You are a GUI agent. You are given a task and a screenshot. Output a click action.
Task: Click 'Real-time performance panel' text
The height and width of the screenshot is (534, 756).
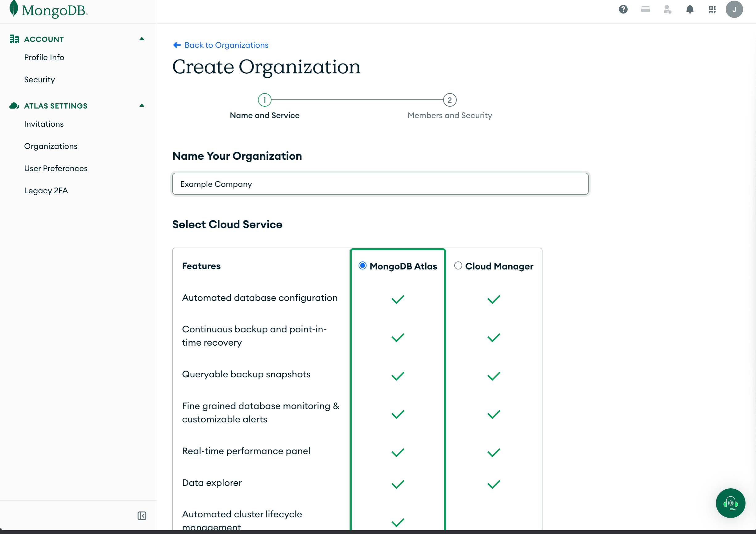(246, 451)
